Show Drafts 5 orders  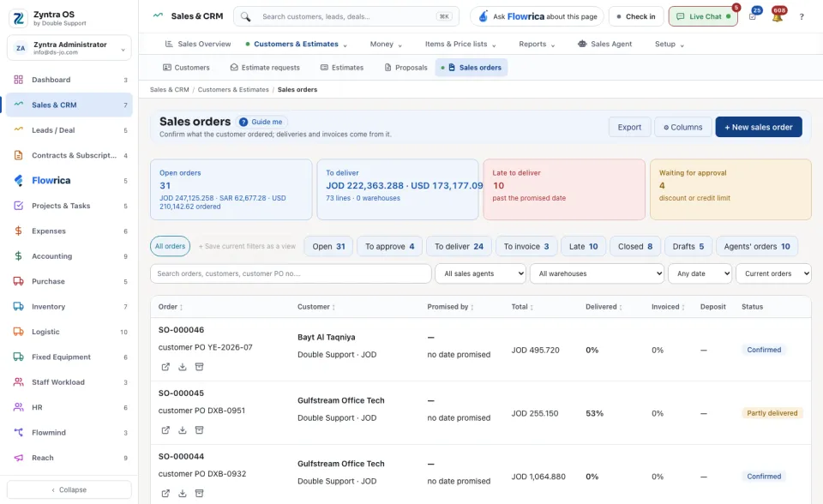pos(688,246)
